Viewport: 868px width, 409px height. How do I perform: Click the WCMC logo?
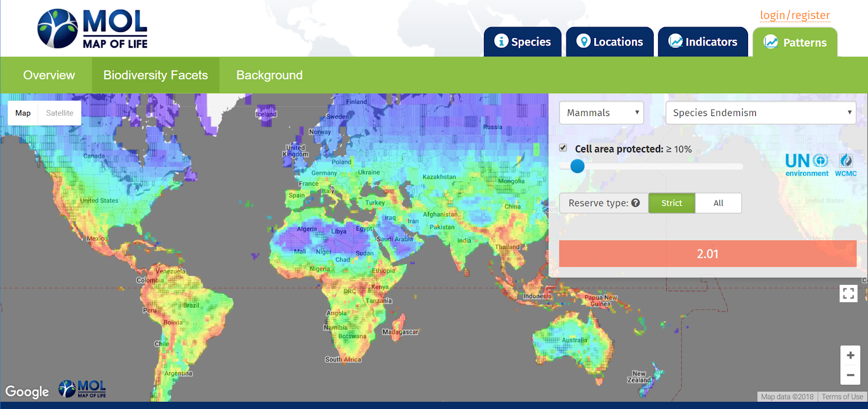(846, 165)
